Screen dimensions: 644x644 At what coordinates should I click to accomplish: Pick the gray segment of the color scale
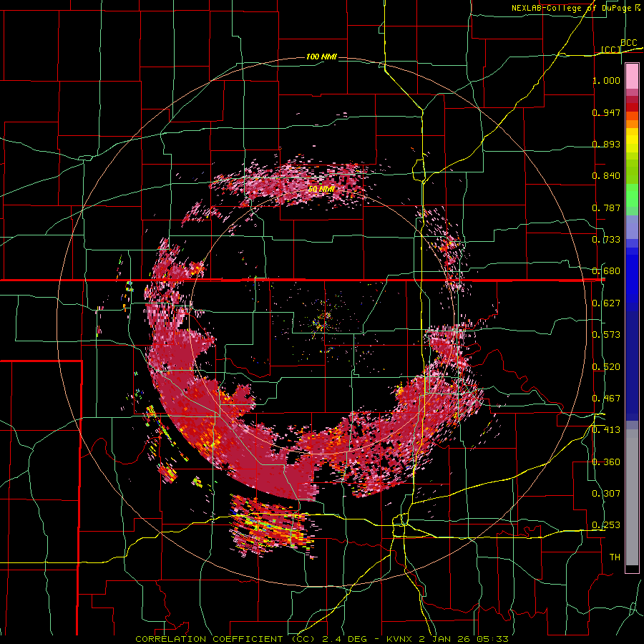point(632,497)
